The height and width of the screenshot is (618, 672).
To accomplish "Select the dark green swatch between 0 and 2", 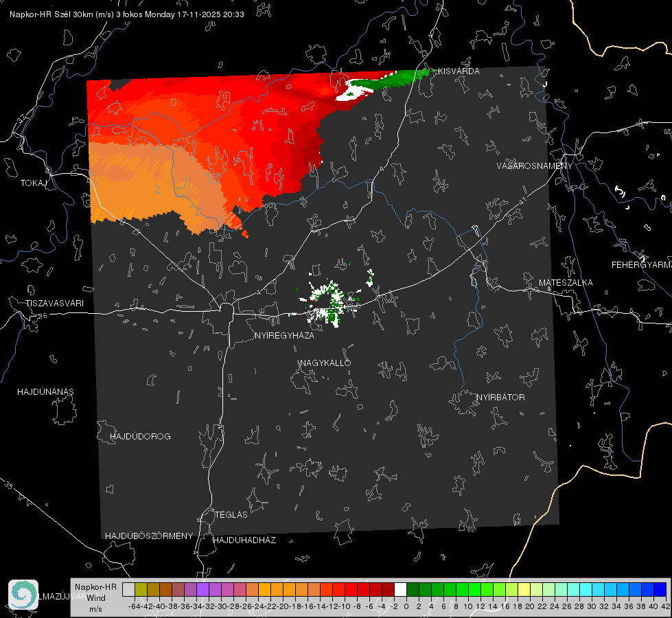I will tap(413, 590).
